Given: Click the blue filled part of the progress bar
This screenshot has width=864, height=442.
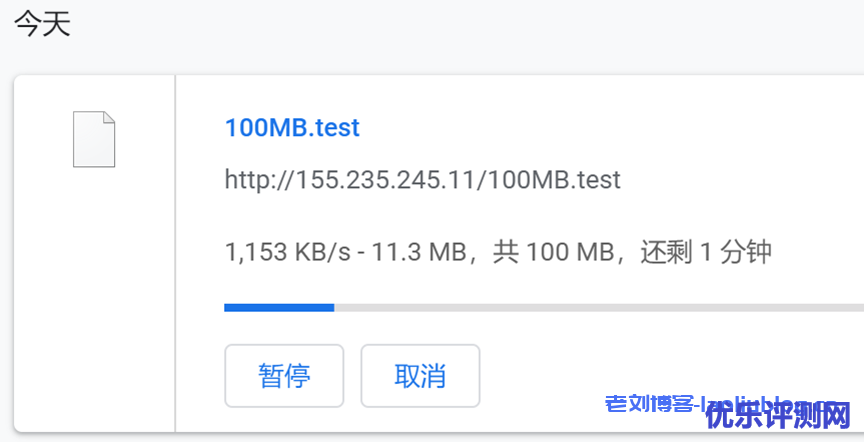Looking at the screenshot, I should (278, 307).
